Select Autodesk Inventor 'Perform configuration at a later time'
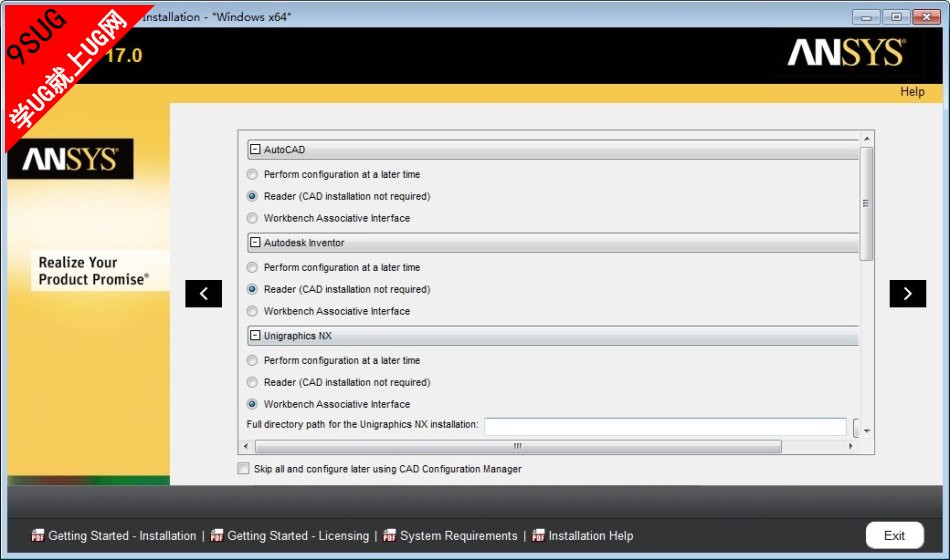The height and width of the screenshot is (560, 950). coord(252,267)
